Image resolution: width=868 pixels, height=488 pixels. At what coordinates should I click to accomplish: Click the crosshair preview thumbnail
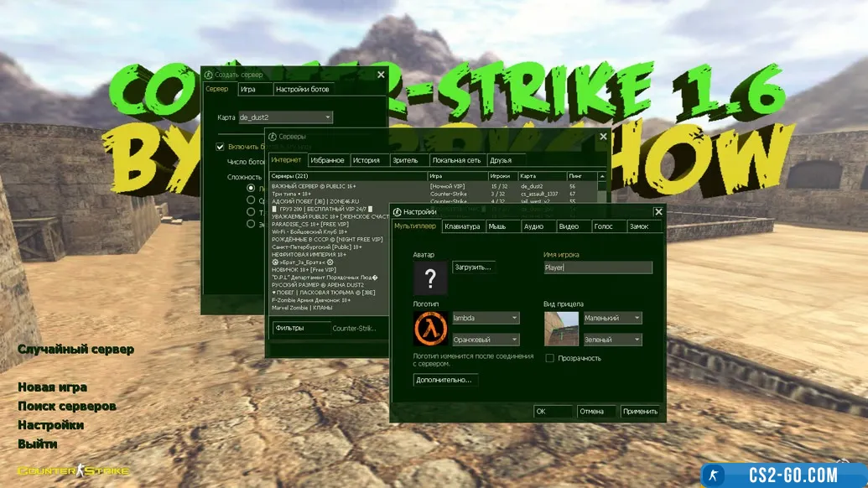pos(561,329)
